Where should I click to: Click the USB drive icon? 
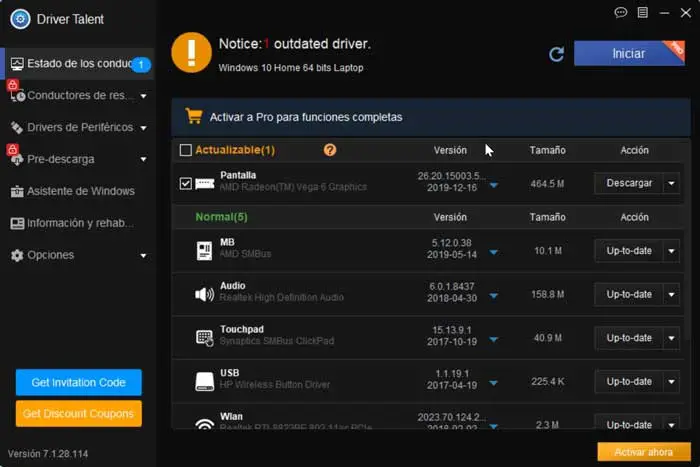(x=204, y=382)
